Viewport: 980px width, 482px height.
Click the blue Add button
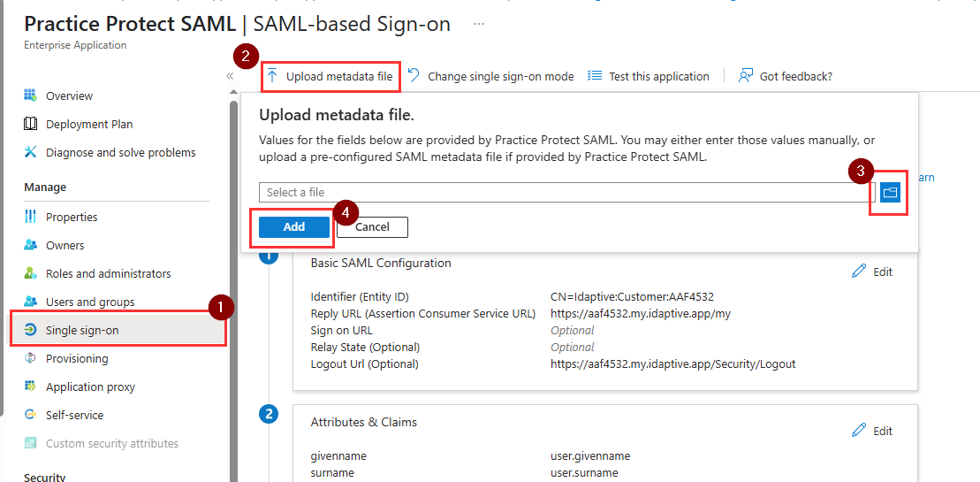(293, 227)
